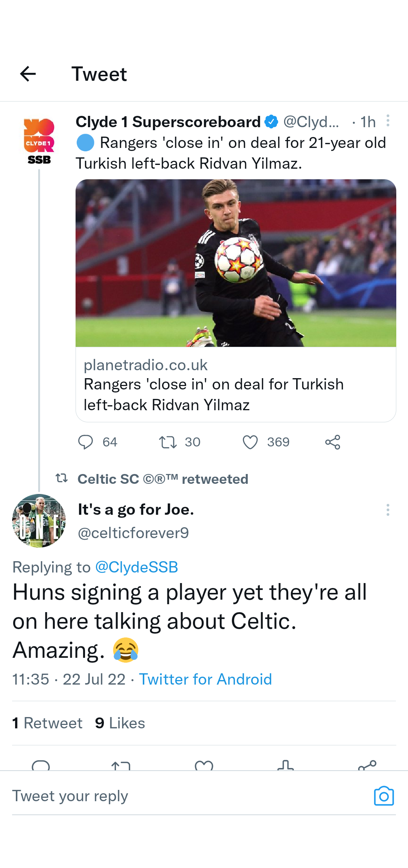Open the @ClydeSSB mention link
This screenshot has height=868, width=408.
[x=136, y=567]
